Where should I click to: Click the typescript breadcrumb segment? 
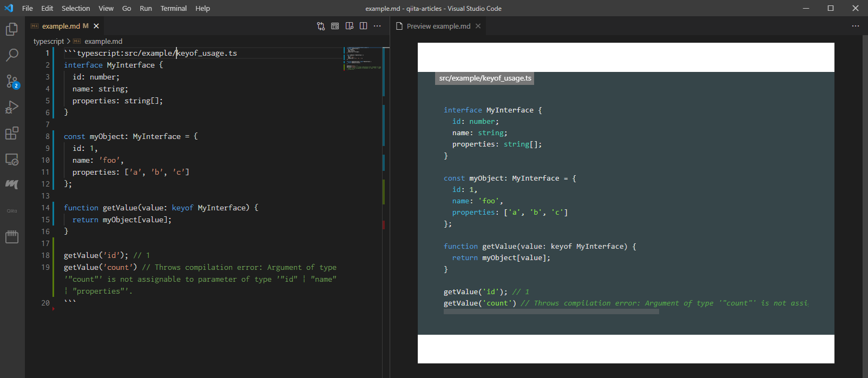pos(49,41)
